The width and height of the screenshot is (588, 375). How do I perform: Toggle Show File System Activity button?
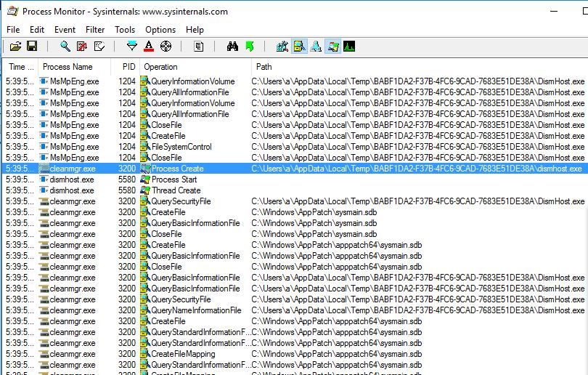[x=299, y=47]
